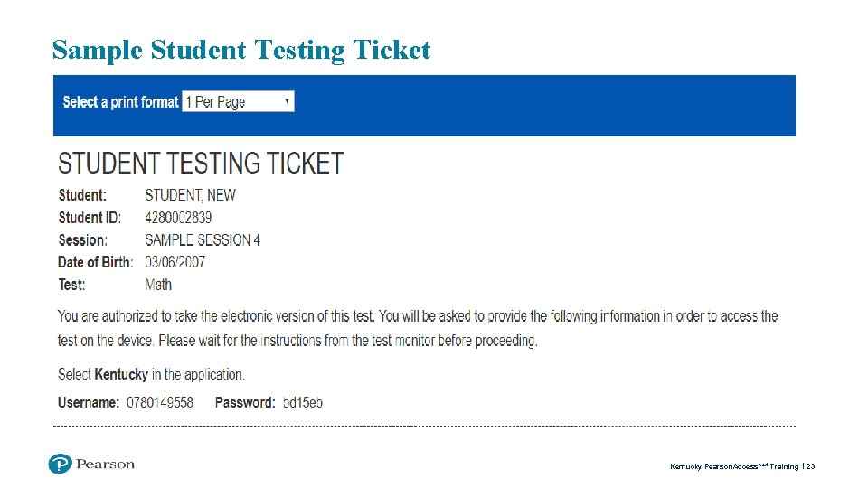Click the slide page number 23
The image size is (868, 488).
click(x=811, y=467)
